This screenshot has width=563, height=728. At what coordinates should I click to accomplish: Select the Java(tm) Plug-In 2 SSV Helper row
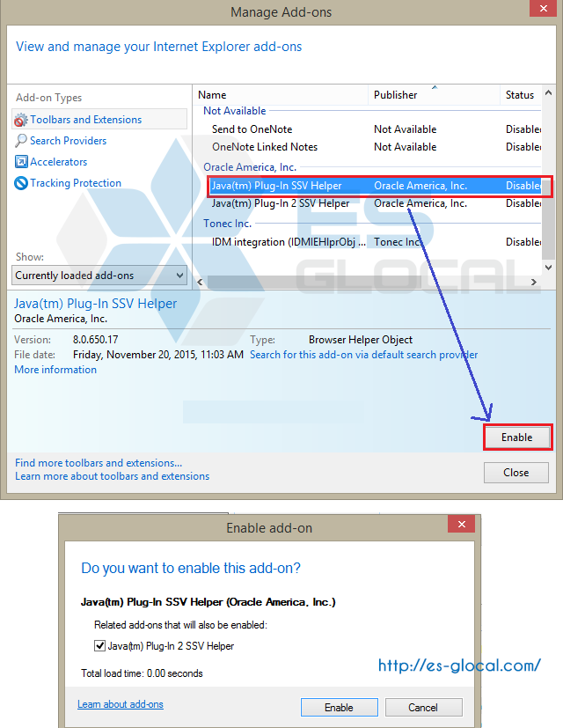coord(376,203)
